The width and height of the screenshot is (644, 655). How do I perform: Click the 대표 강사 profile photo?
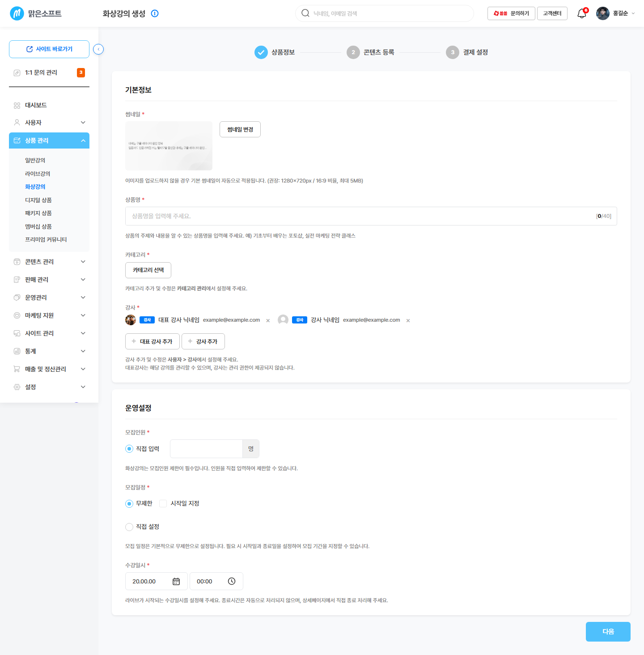tap(131, 320)
